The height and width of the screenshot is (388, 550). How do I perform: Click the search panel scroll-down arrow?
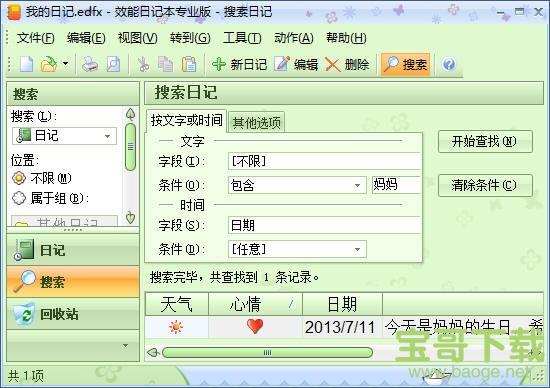pos(130,218)
